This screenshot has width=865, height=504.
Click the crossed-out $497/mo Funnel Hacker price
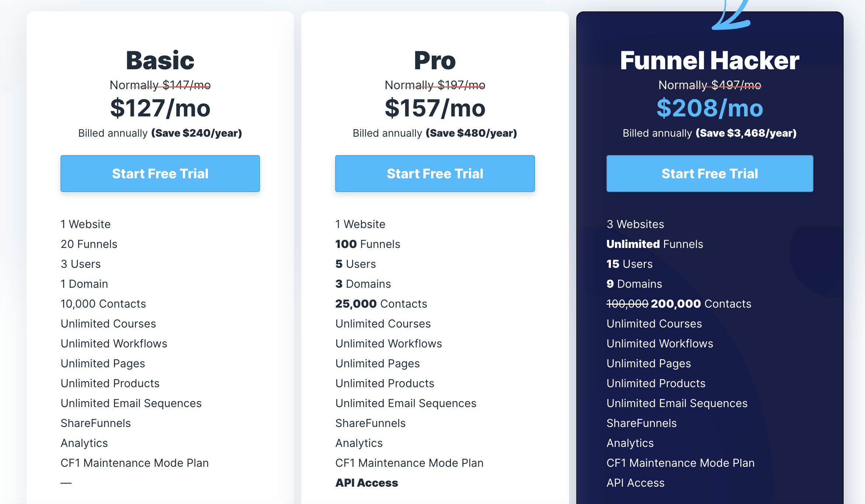pos(710,84)
